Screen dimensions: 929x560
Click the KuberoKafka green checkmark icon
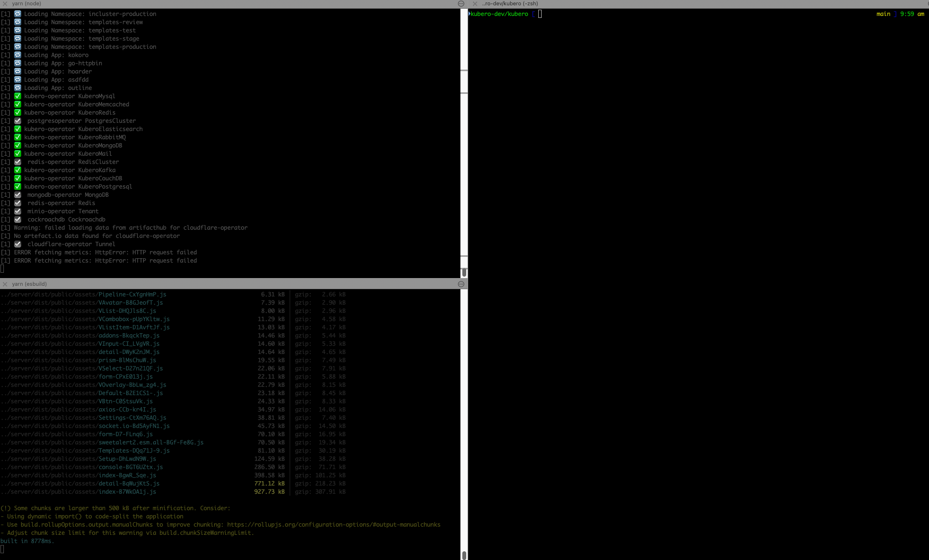point(18,170)
